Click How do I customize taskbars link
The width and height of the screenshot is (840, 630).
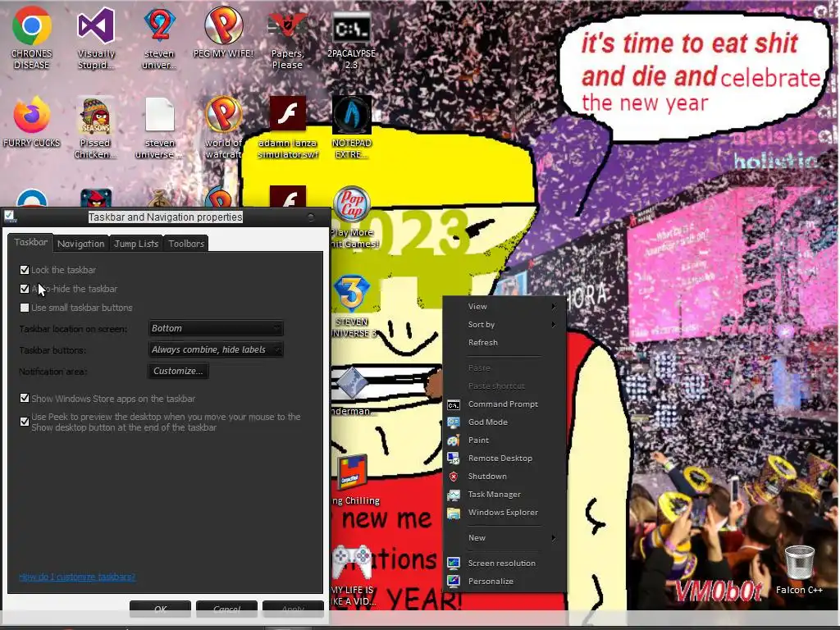(x=77, y=577)
